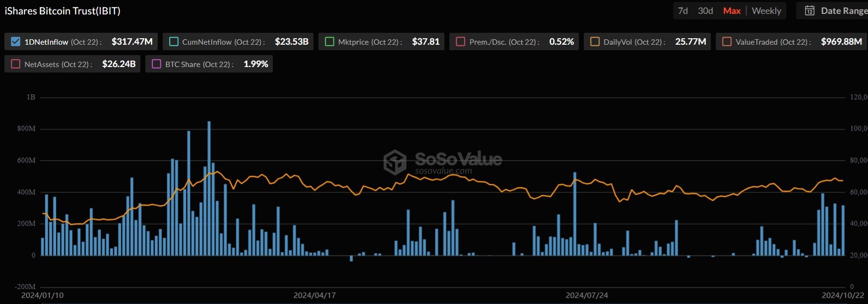Click the 600M y-axis label
Screen dimensions: 868x304
(x=26, y=160)
